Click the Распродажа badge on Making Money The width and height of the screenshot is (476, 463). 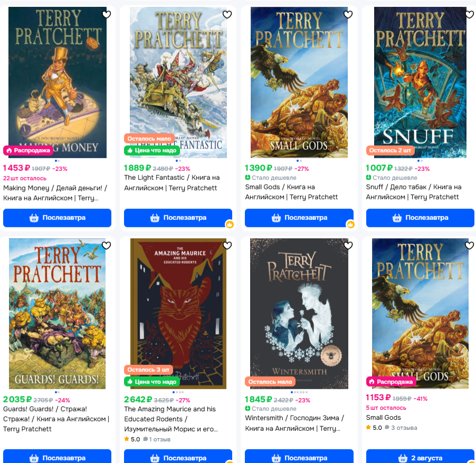28,150
